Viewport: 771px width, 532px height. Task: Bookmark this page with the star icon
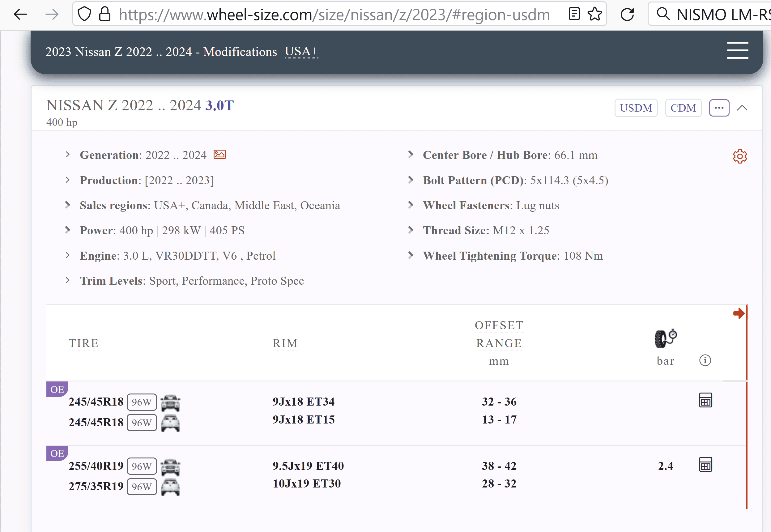coord(595,14)
